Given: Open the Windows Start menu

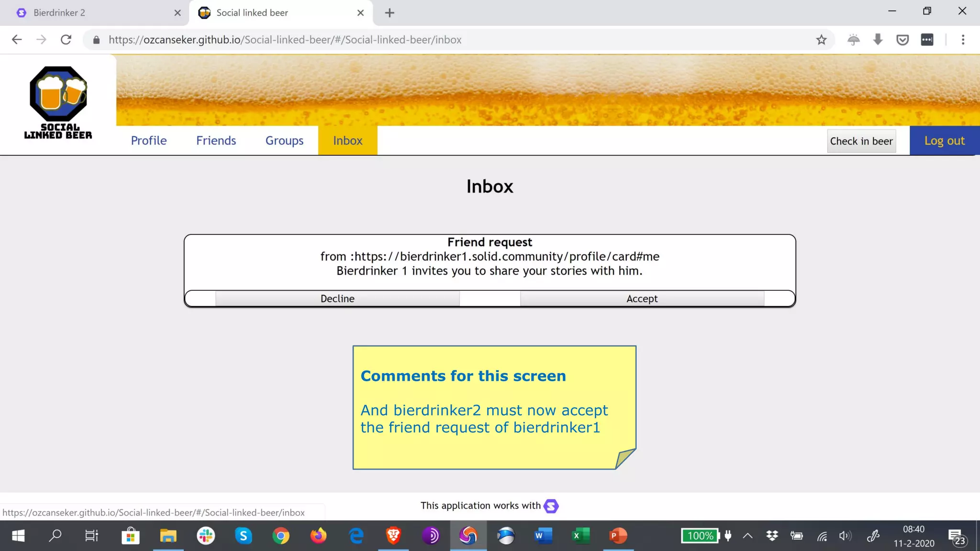Looking at the screenshot, I should 18,536.
